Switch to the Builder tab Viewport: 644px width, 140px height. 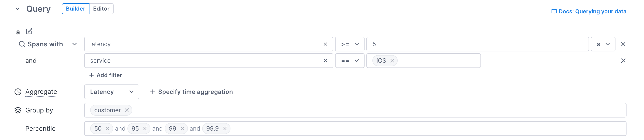(75, 9)
